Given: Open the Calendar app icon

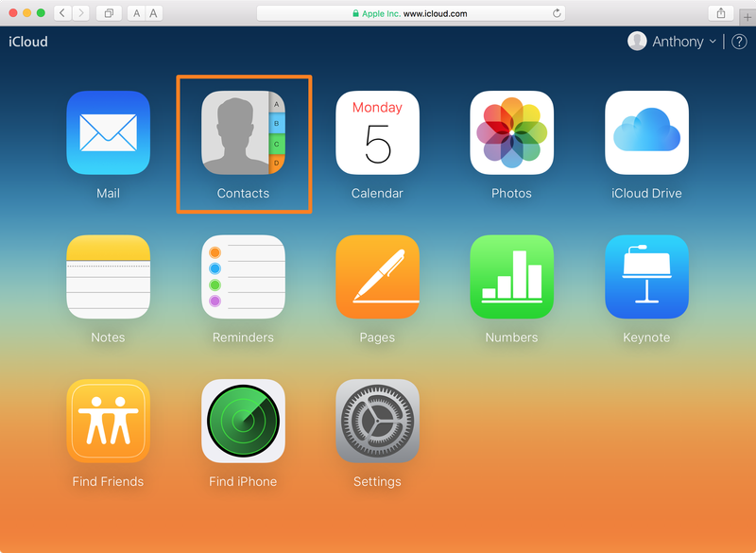Looking at the screenshot, I should (x=377, y=132).
